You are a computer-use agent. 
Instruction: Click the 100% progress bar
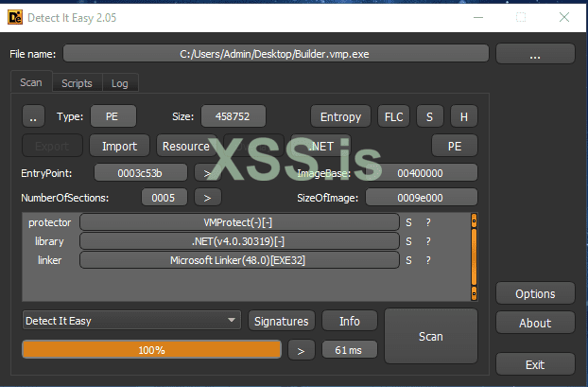[151, 350]
